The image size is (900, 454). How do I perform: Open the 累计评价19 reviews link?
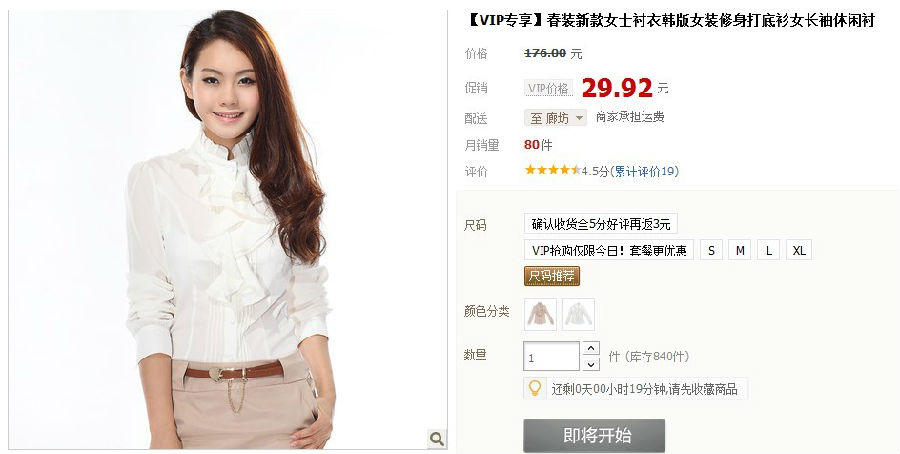645,171
